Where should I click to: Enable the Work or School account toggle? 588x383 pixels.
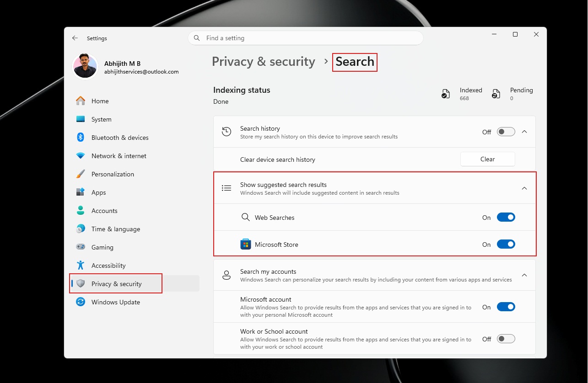coord(506,339)
